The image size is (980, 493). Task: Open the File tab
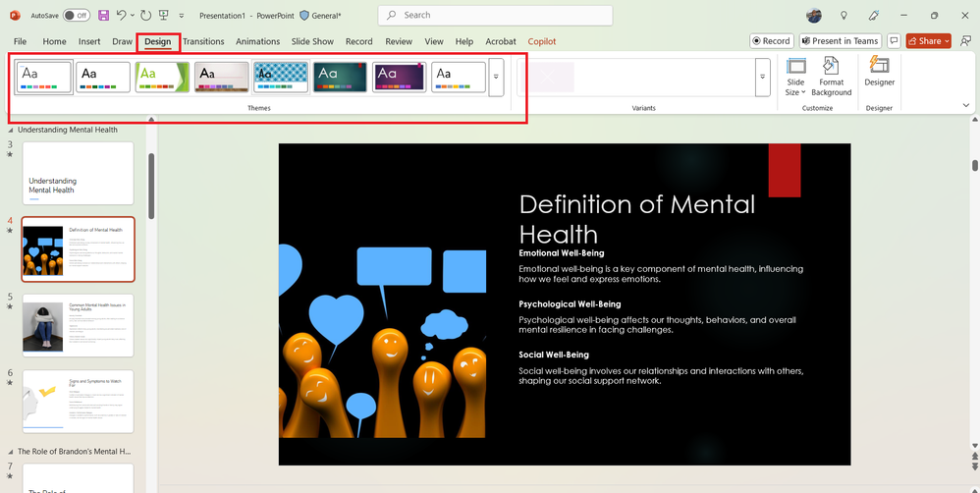(x=20, y=41)
